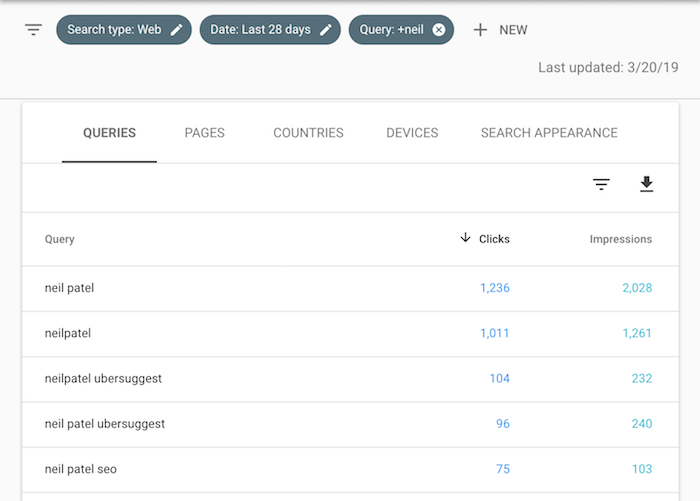Click the Search type: Web chip
Image resolution: width=700 pixels, height=501 pixels.
[x=124, y=30]
